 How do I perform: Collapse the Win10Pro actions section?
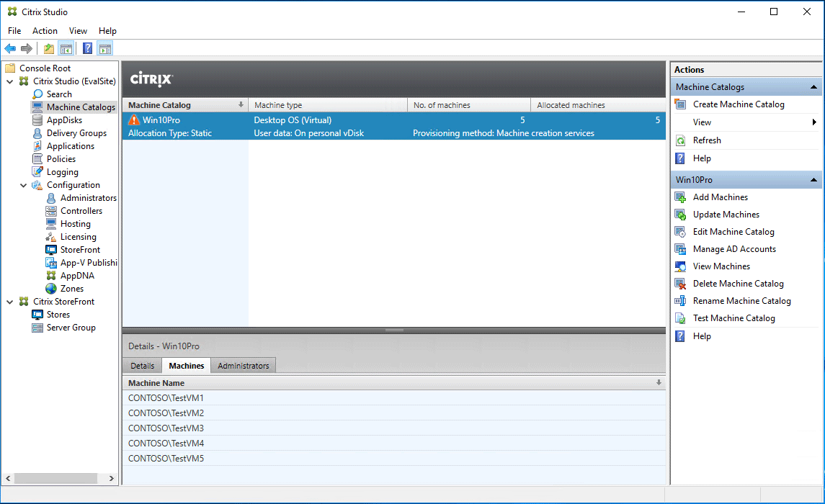(815, 179)
